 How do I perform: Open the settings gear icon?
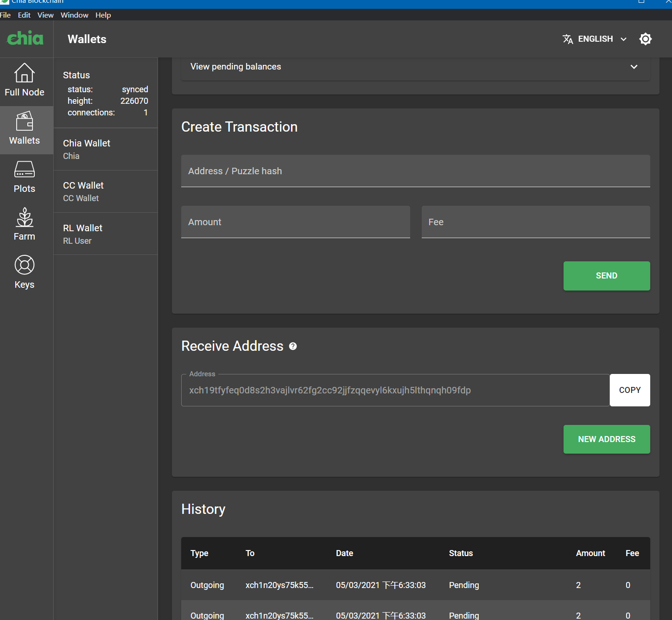[x=646, y=39]
